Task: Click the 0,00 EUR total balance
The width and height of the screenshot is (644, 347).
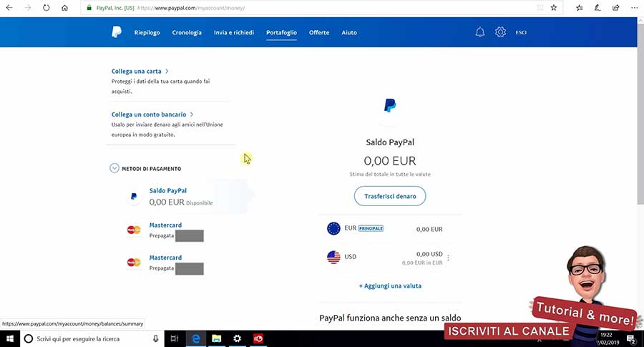Action: click(x=390, y=160)
